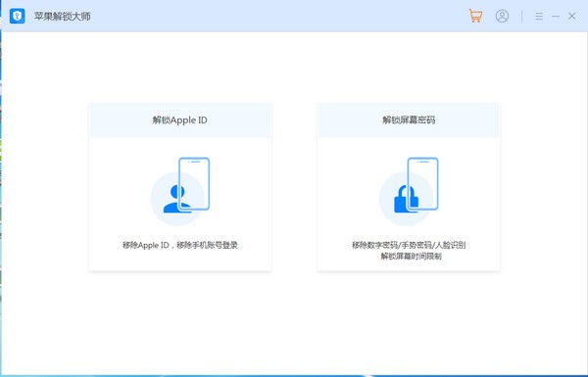Open the orange shopping cart purchase icon
Screen dimensions: 588x377
coord(475,16)
